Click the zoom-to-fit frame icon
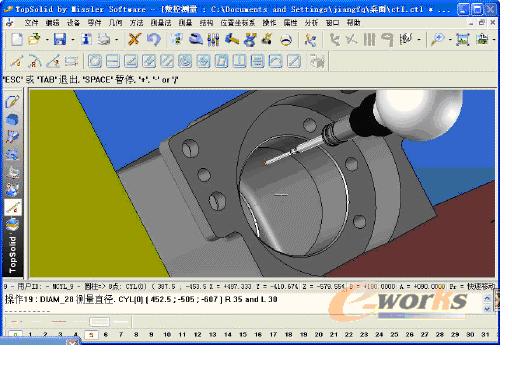The width and height of the screenshot is (512, 384). 462,40
